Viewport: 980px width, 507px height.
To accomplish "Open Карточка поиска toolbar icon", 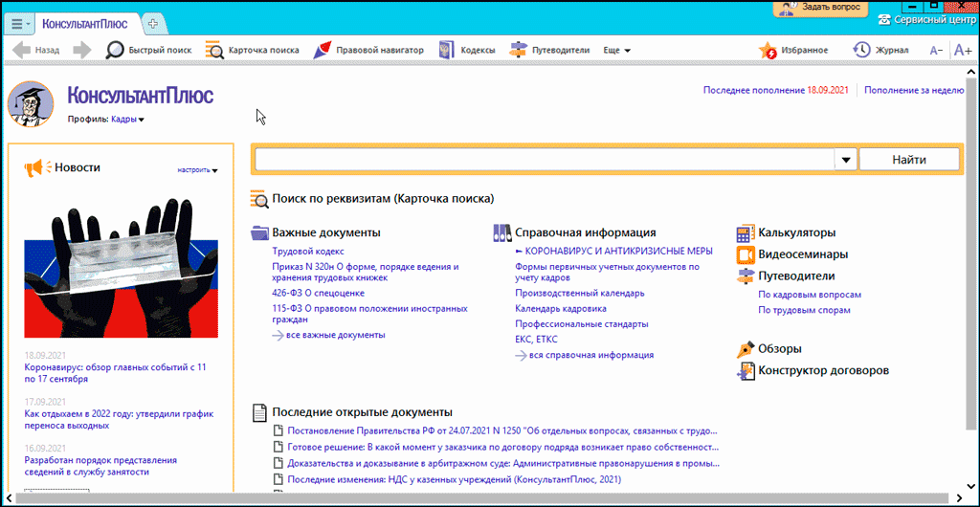I will [214, 50].
